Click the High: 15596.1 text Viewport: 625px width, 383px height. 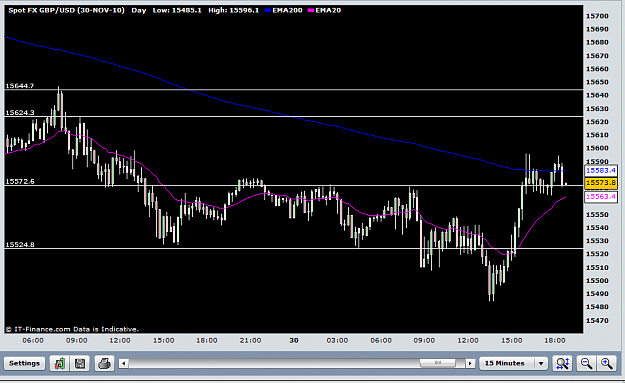coord(233,10)
